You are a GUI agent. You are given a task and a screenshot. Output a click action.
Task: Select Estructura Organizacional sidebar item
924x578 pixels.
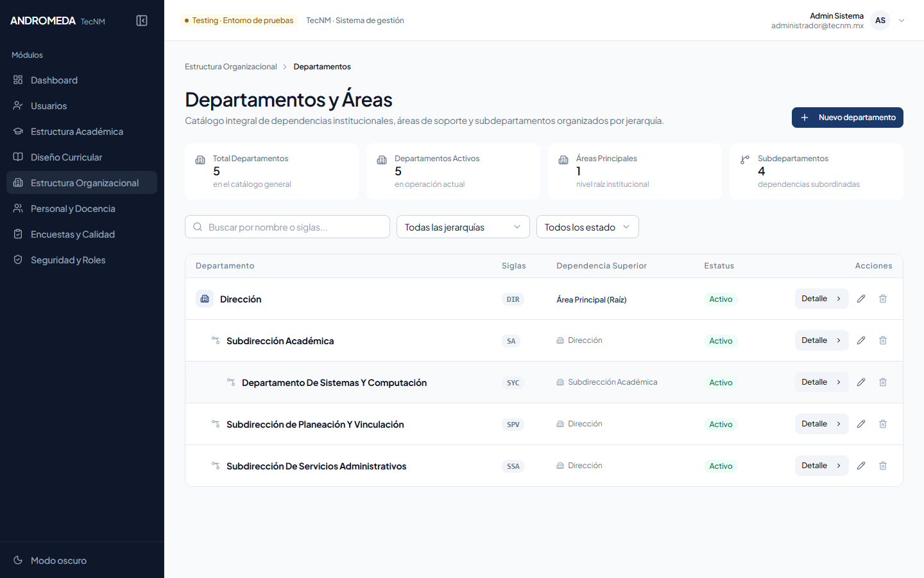click(x=82, y=182)
